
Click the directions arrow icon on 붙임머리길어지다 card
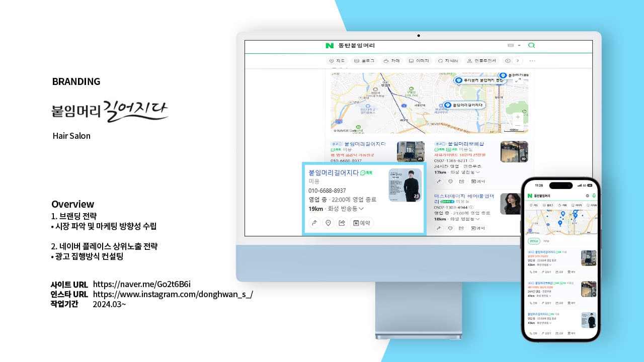(x=314, y=223)
